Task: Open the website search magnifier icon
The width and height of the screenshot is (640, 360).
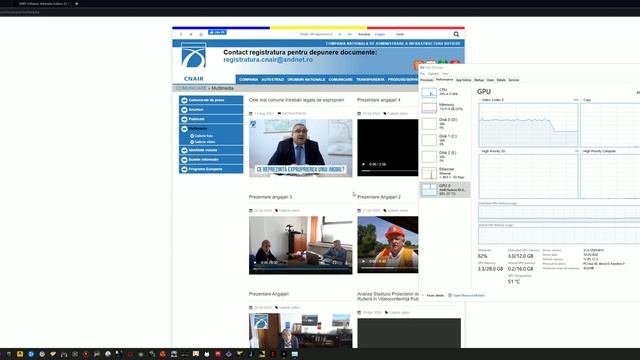Action: [456, 34]
